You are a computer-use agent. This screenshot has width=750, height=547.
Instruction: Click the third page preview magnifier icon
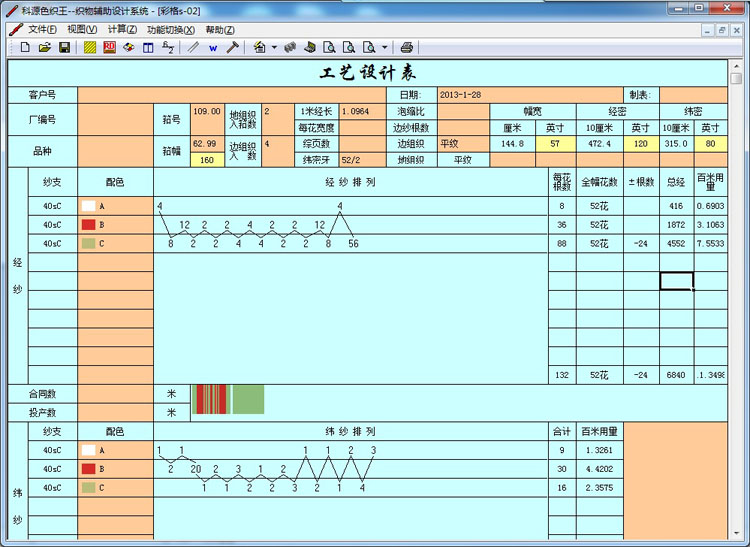(369, 47)
